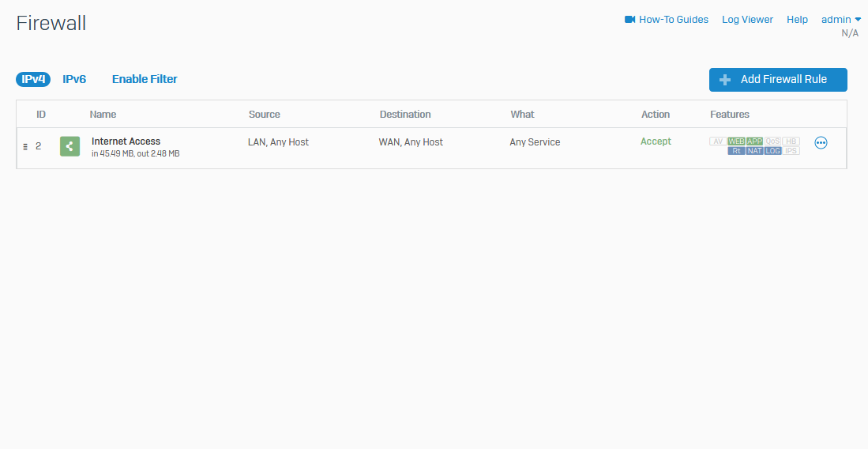Click the APP feature badge

(x=755, y=141)
